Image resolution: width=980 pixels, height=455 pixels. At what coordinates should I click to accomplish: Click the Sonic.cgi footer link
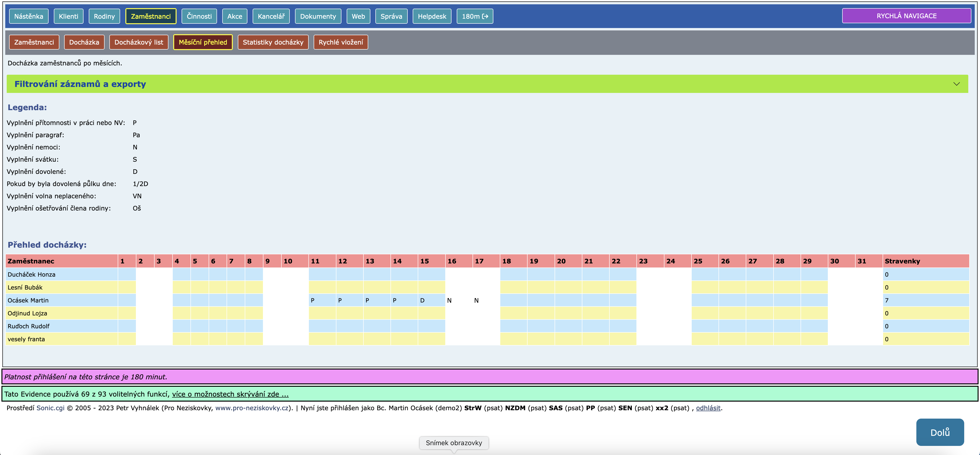coord(50,408)
